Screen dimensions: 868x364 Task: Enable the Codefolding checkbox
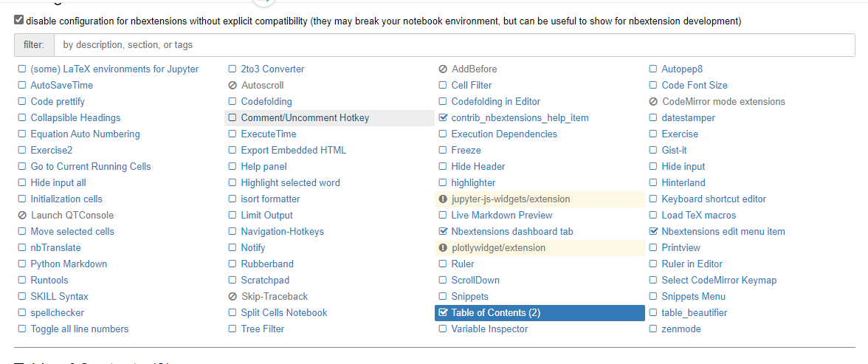tap(232, 101)
